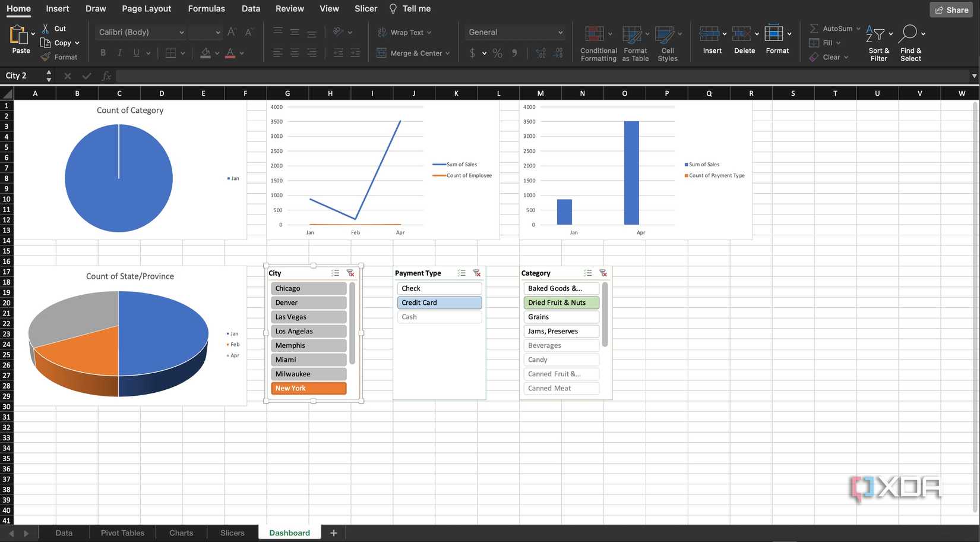Viewport: 980px width, 542px height.
Task: Open the Slicer menu
Action: pos(365,8)
